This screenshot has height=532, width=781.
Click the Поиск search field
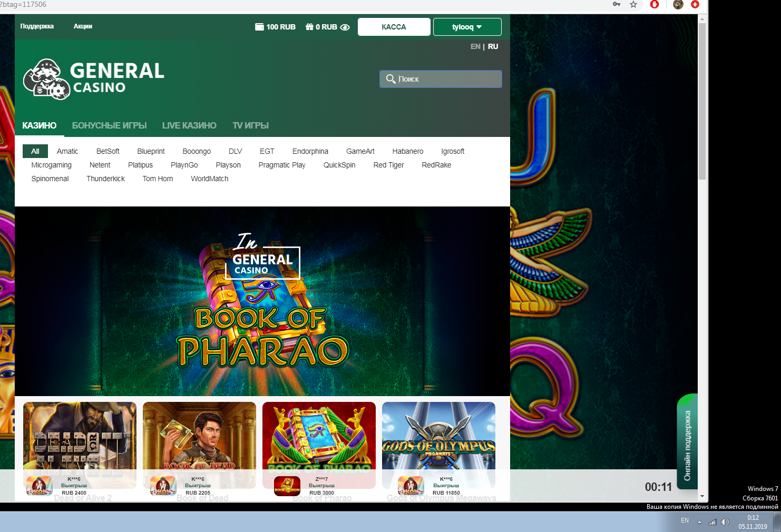pyautogui.click(x=441, y=79)
